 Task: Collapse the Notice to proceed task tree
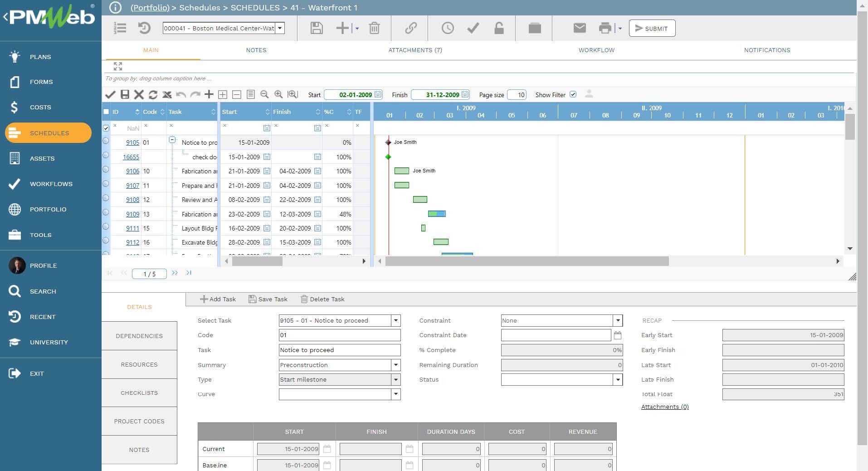(172, 140)
